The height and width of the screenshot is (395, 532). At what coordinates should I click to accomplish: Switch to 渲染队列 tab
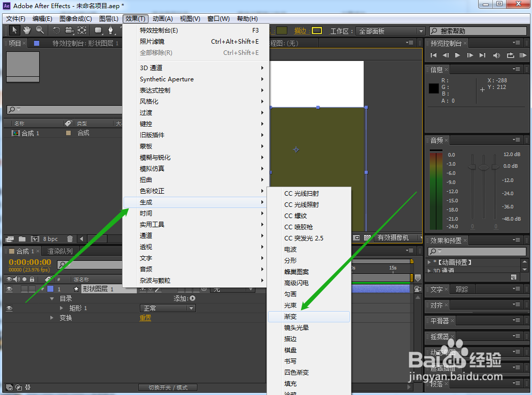(x=60, y=251)
